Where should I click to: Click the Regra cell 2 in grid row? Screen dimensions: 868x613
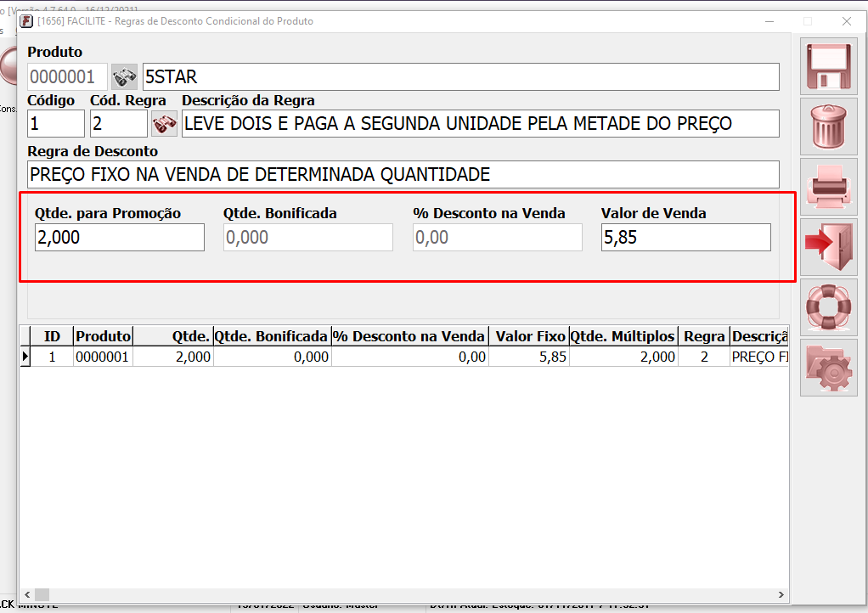704,357
